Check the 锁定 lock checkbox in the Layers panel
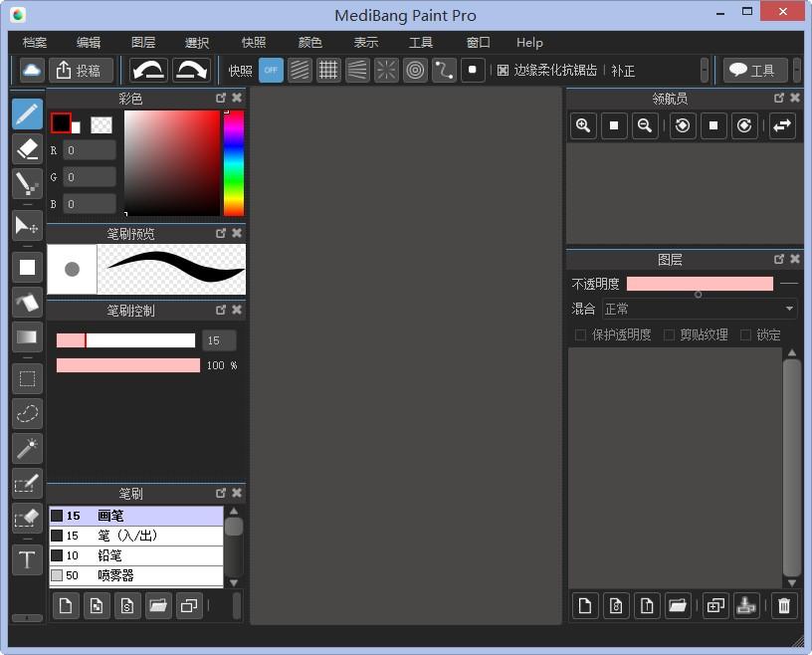 [748, 334]
